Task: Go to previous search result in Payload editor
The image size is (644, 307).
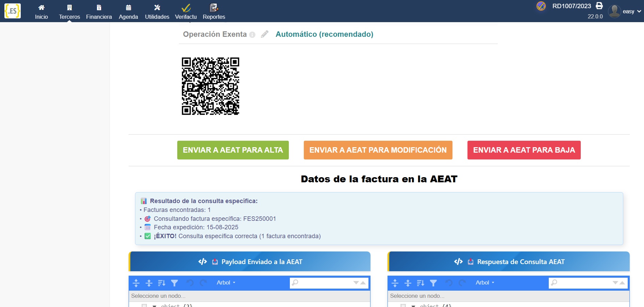Action: tap(363, 282)
